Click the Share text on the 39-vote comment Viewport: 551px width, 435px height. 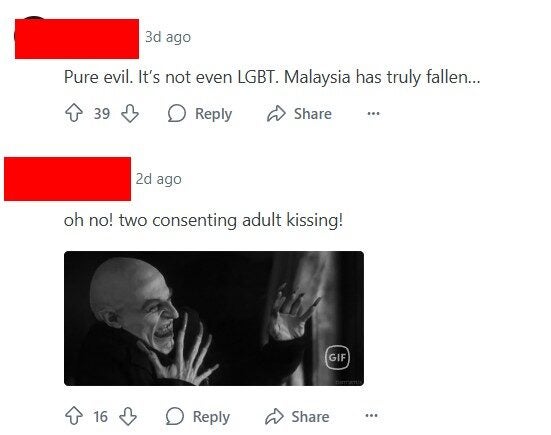coord(312,114)
